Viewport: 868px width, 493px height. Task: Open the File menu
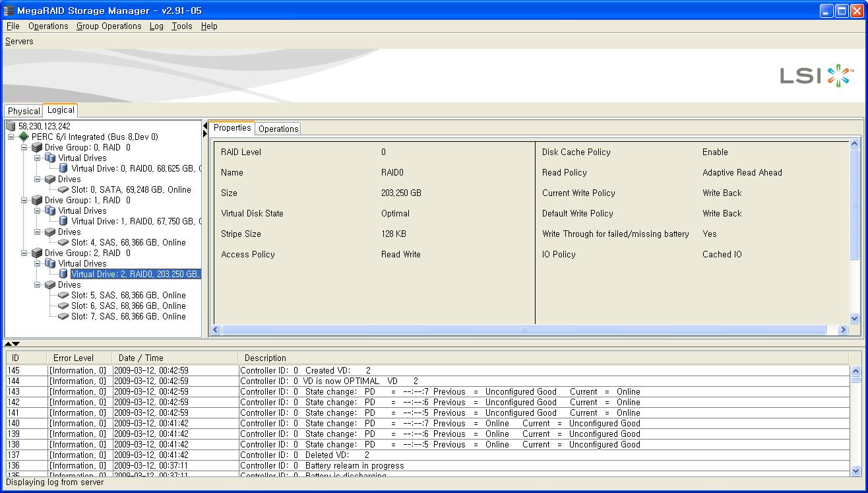[x=13, y=26]
